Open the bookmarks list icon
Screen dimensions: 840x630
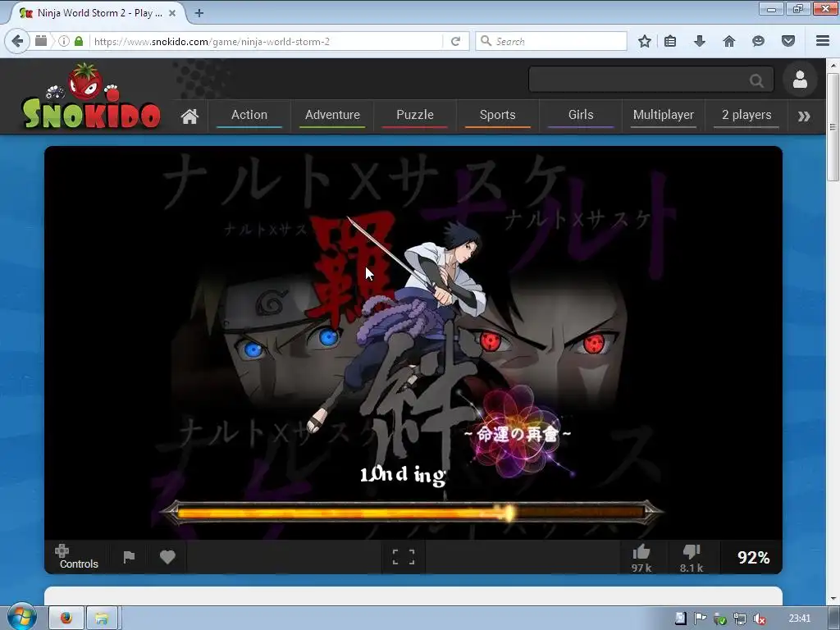point(670,41)
